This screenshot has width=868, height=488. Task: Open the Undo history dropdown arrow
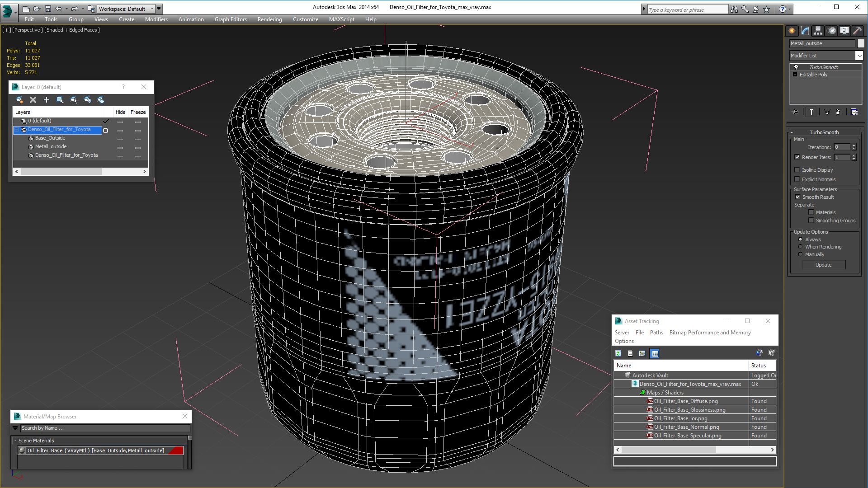tap(66, 9)
